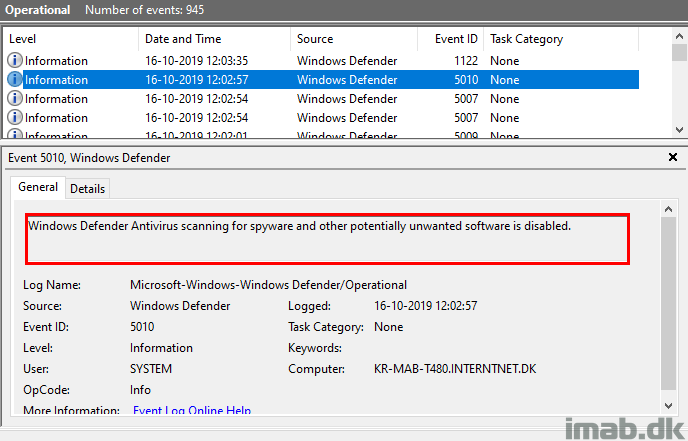Viewport: 688px width, 441px height.
Task: Close the Event 5010 details pane
Action: coord(673,157)
